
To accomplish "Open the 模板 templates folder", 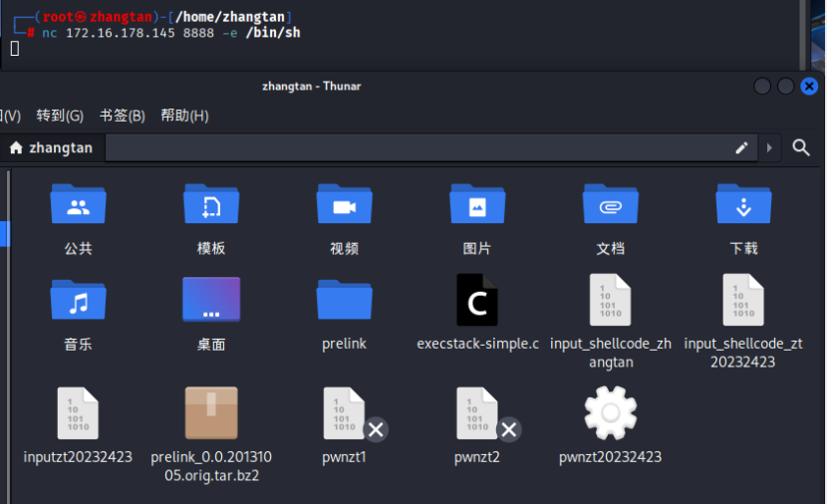I will tap(211, 204).
